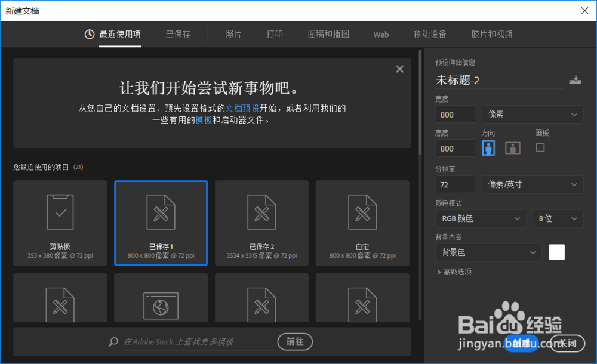
Task: Select landscape orientation icon
Action: pos(512,148)
